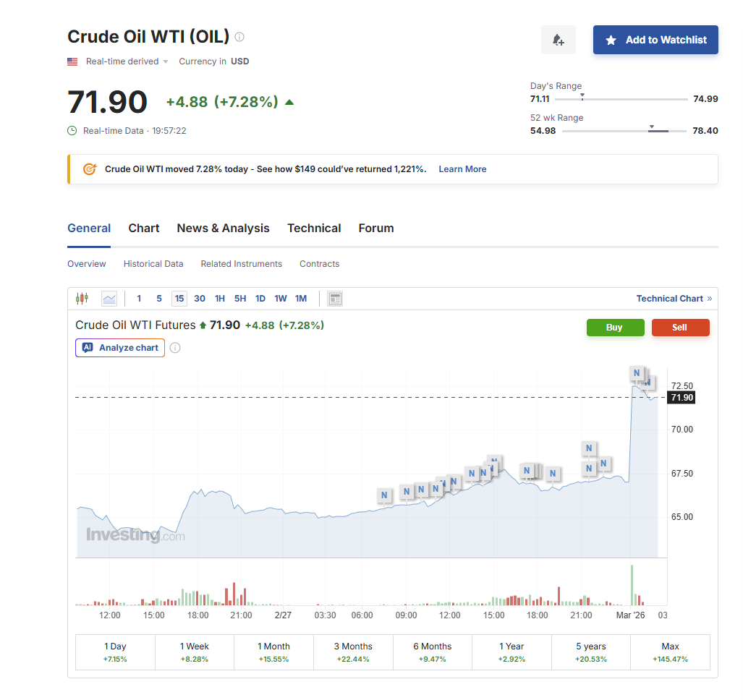The height and width of the screenshot is (700, 743).
Task: Open the News & Analysis tab
Action: pos(223,229)
